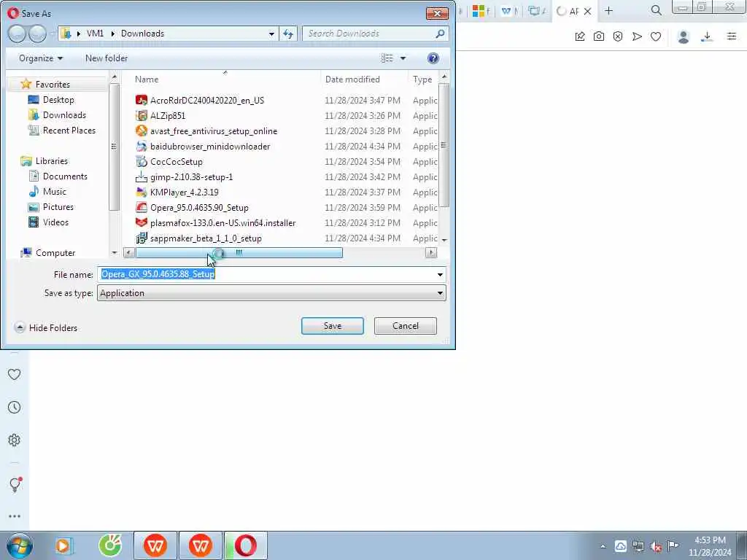Select file plasmafox-133.0.en-US.win64.installer
Image resolution: width=747 pixels, height=560 pixels.
click(222, 223)
